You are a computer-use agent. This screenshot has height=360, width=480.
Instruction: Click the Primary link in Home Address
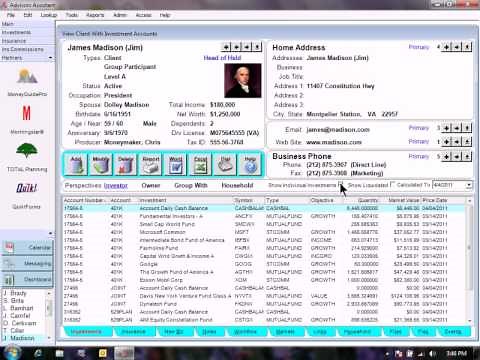point(419,47)
